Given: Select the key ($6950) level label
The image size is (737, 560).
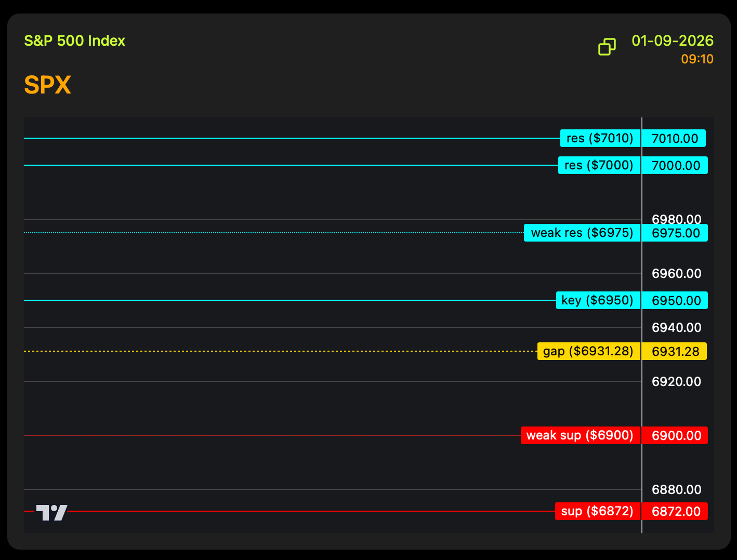Looking at the screenshot, I should [598, 300].
